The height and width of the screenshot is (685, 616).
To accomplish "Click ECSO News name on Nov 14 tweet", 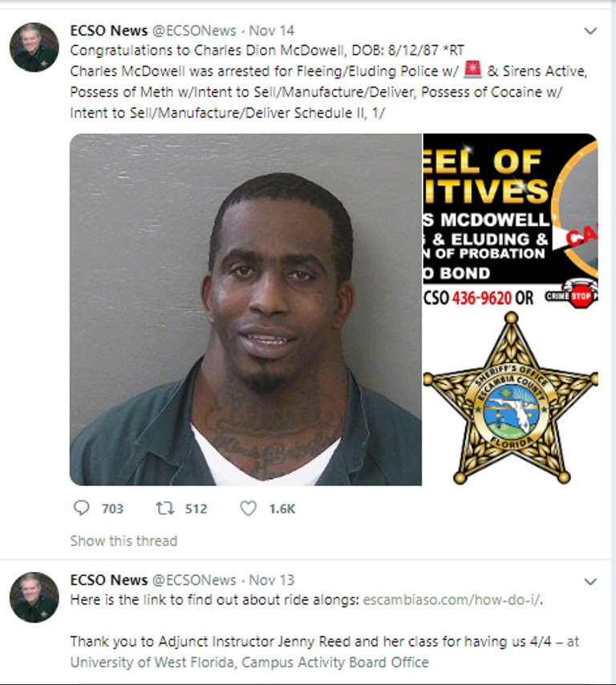I will click(109, 30).
